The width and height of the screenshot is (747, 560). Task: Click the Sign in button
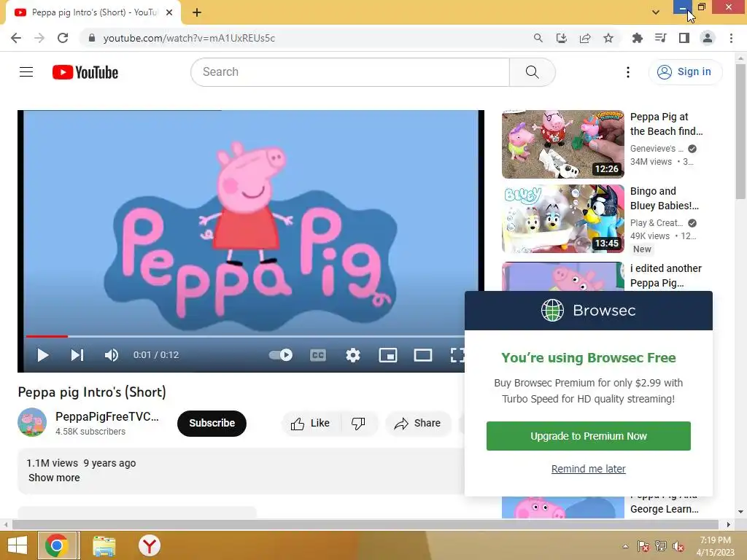click(685, 72)
